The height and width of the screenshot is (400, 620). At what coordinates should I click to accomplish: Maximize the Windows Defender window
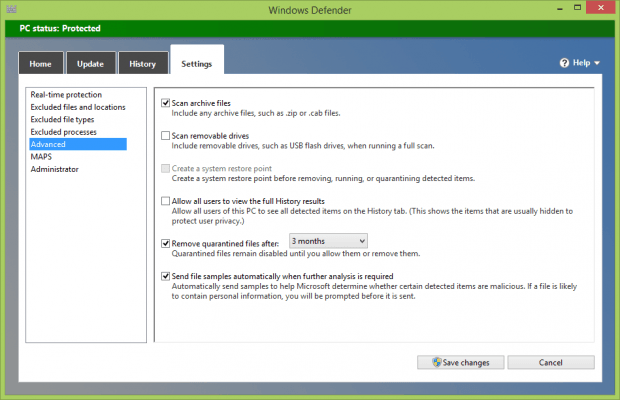point(578,8)
